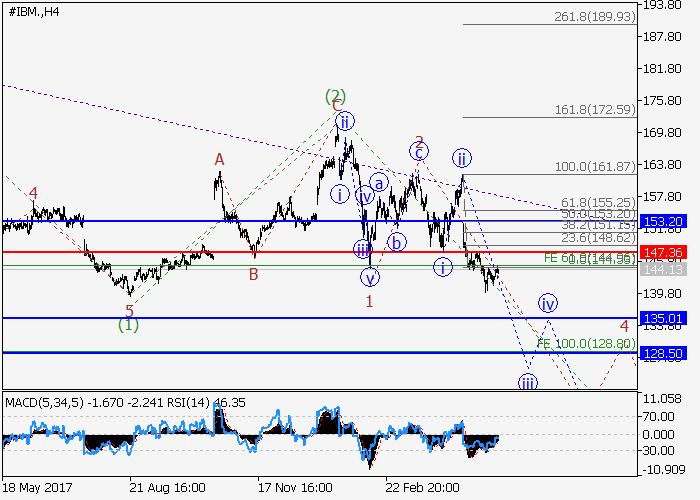Click the red 147.36 price level tag
Viewport: 700px width, 500px height.
[x=663, y=253]
